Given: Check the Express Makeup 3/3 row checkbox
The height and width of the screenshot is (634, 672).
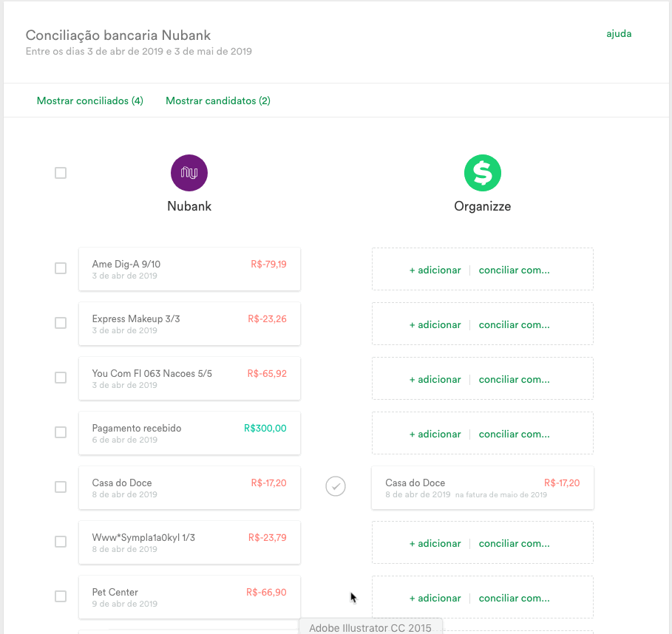Looking at the screenshot, I should (x=61, y=323).
